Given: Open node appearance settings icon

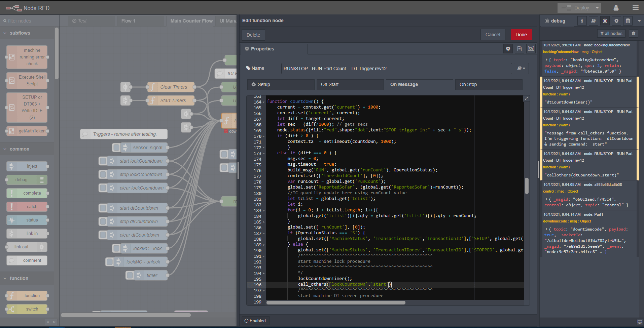Looking at the screenshot, I should 531,49.
